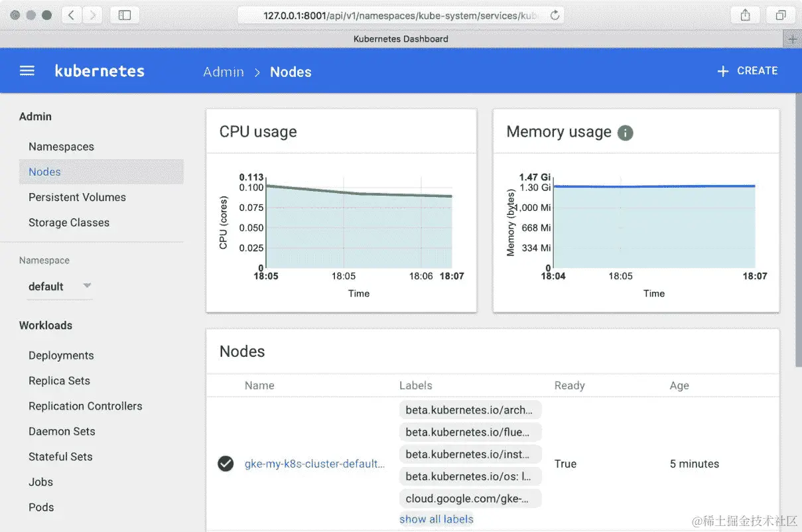Click the beta.kubernetes.io/os label chip
This screenshot has width=802, height=532.
pos(470,476)
